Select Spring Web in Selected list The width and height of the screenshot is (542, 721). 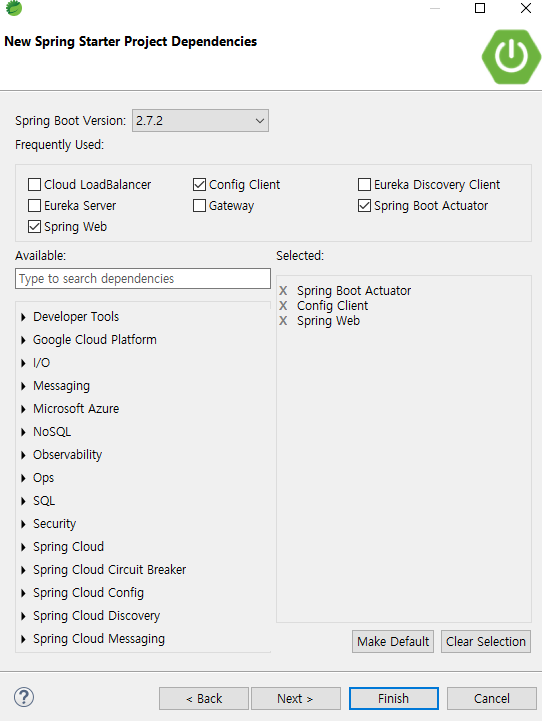point(328,321)
